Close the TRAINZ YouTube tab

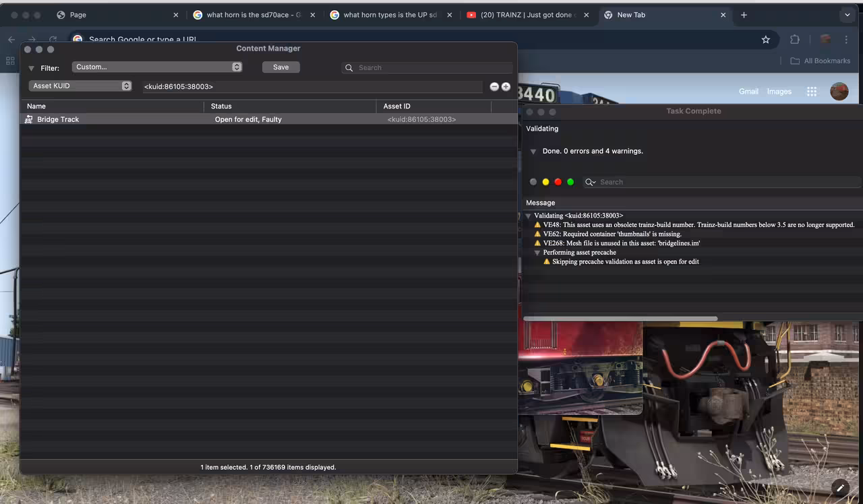coord(587,15)
